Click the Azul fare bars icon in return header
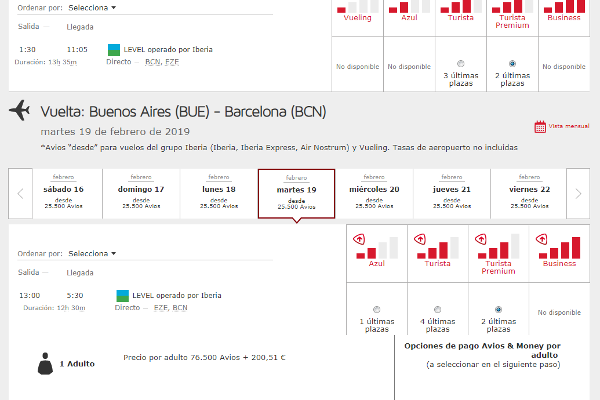Screen dimensions: 600x400 click(x=377, y=248)
